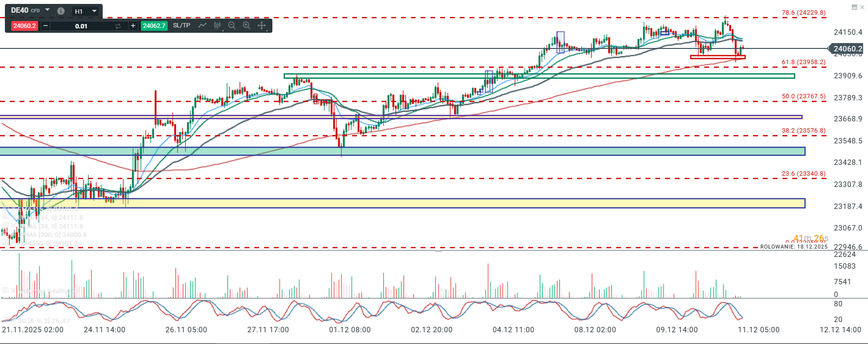Toggle the SL/TP option
The width and height of the screenshot is (868, 344).
coord(181,25)
